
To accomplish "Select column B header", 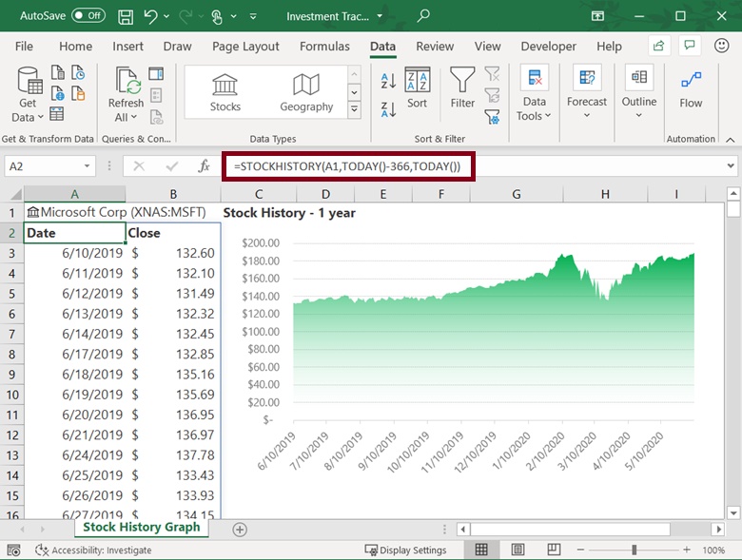I will click(x=173, y=194).
